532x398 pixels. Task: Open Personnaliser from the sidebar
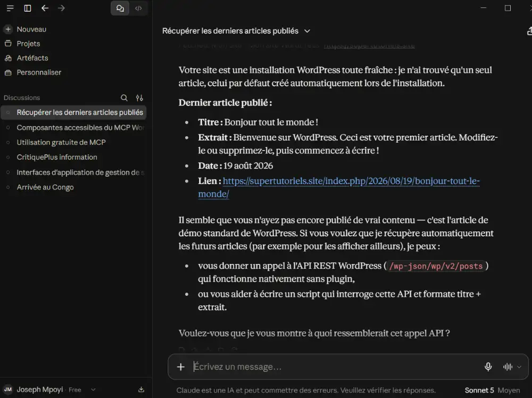pyautogui.click(x=39, y=72)
